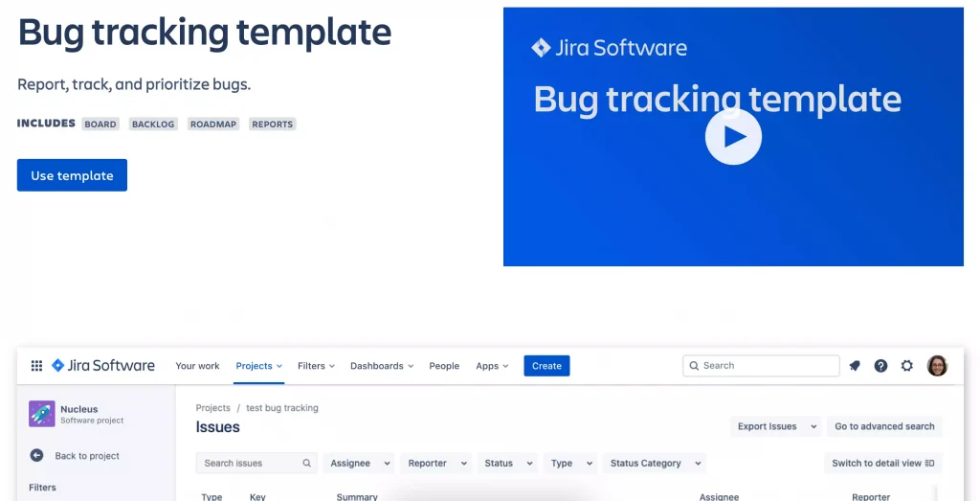The width and height of the screenshot is (980, 501).
Task: Focus the Search issues field
Action: point(256,464)
